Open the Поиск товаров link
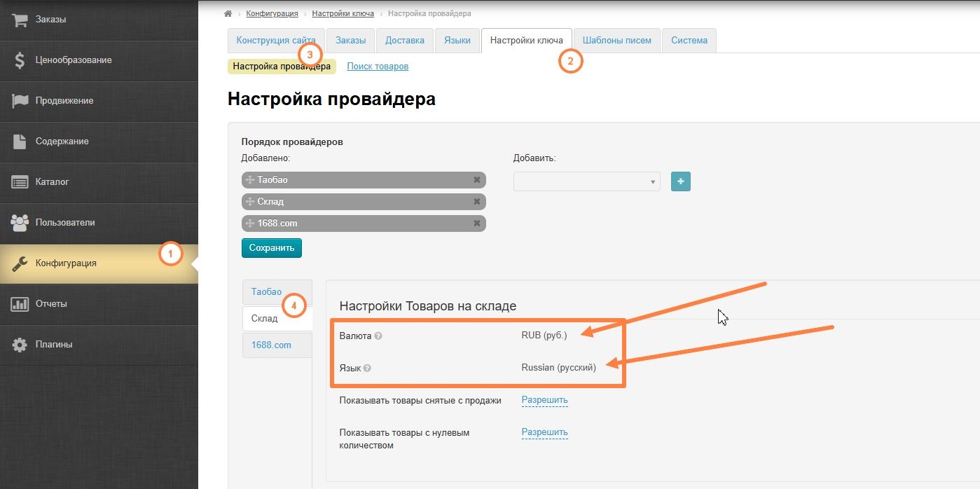 pos(378,67)
